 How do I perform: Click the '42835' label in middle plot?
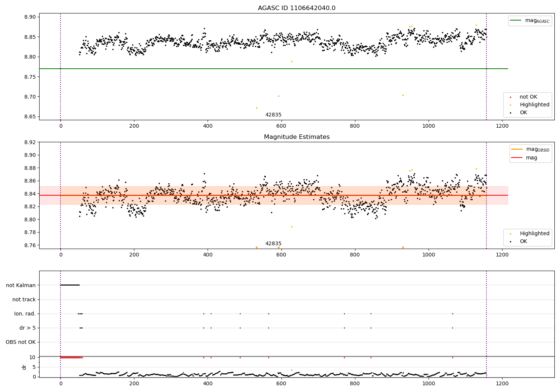tap(273, 243)
